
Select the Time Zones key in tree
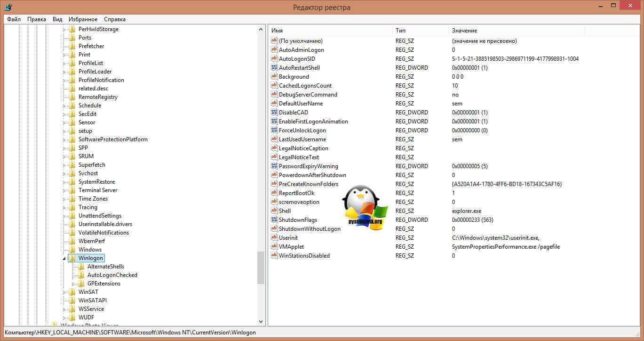pyautogui.click(x=93, y=199)
